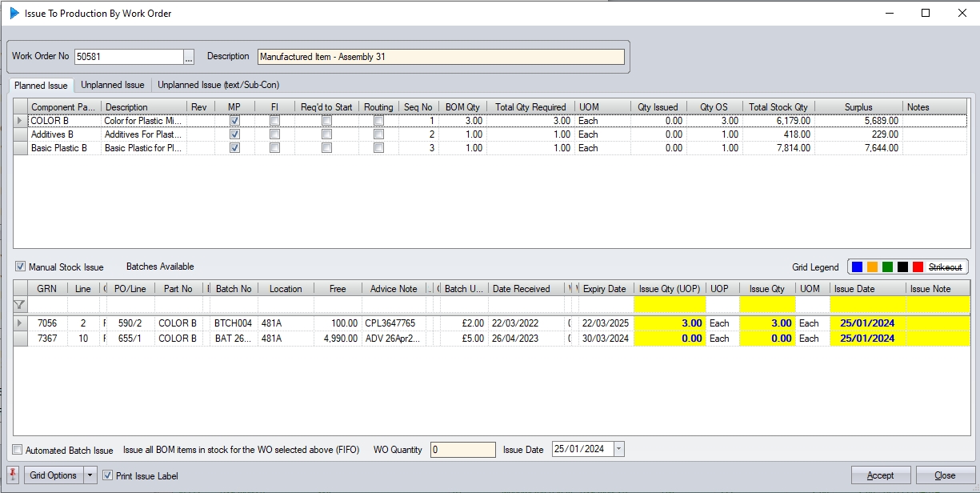Click the red pushpin icon
Viewport: 980px width, 493px height.
coord(12,475)
